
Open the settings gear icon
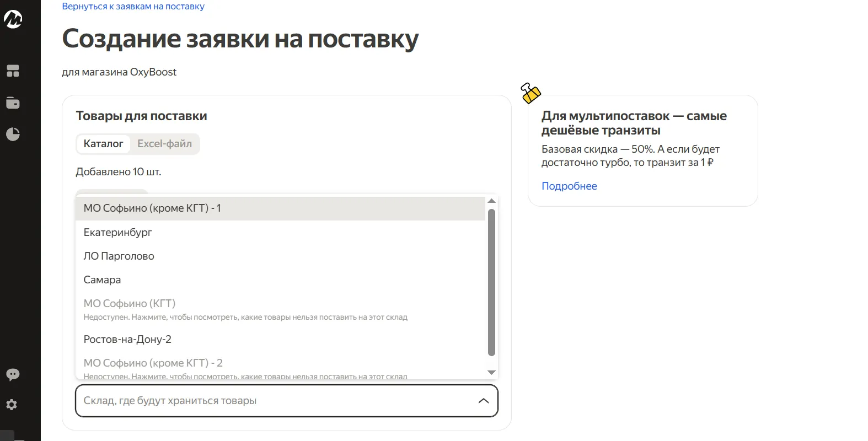point(12,405)
